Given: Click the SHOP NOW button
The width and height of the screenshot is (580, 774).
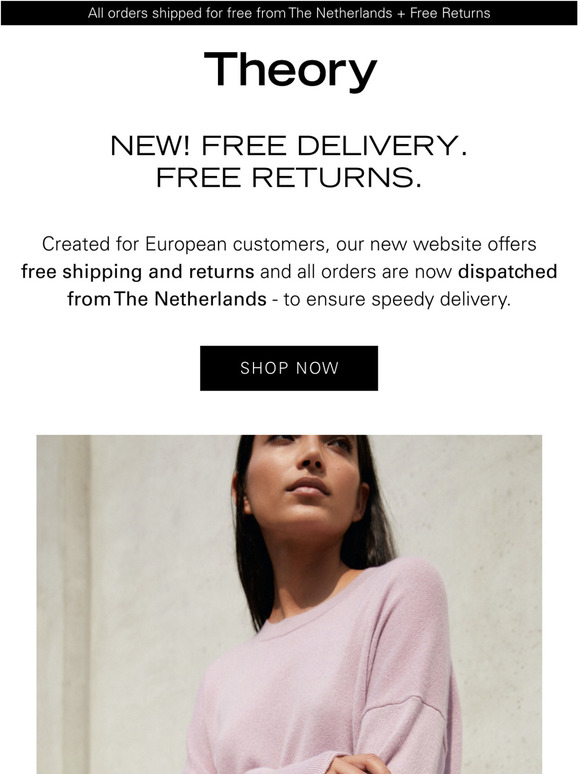Looking at the screenshot, I should pos(289,368).
